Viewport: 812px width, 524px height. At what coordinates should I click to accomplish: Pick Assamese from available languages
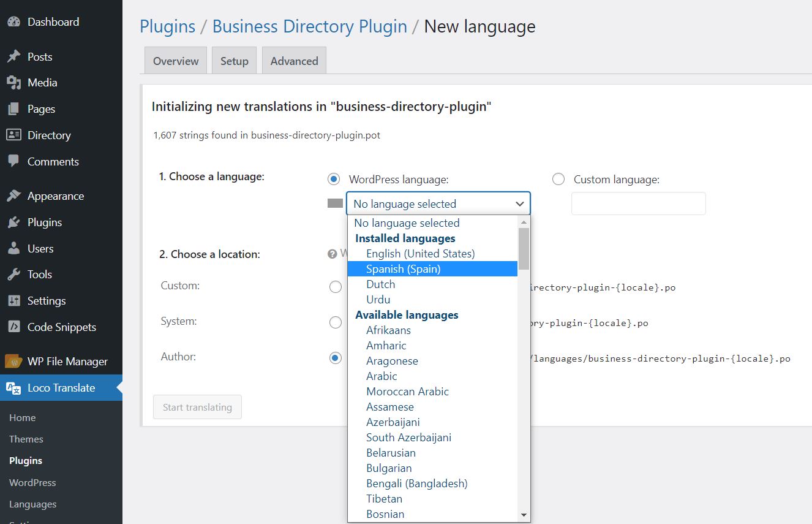pos(432,407)
